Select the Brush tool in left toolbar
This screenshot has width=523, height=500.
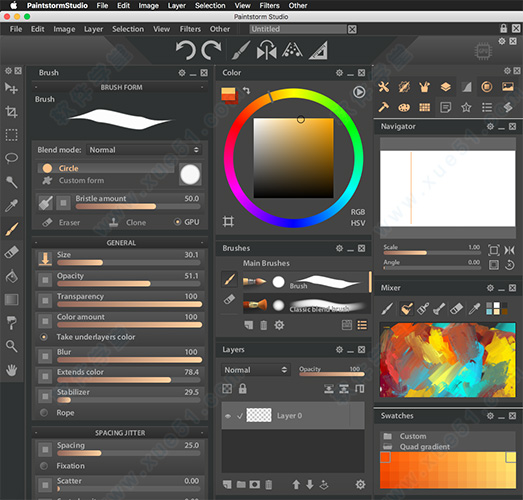click(x=11, y=229)
